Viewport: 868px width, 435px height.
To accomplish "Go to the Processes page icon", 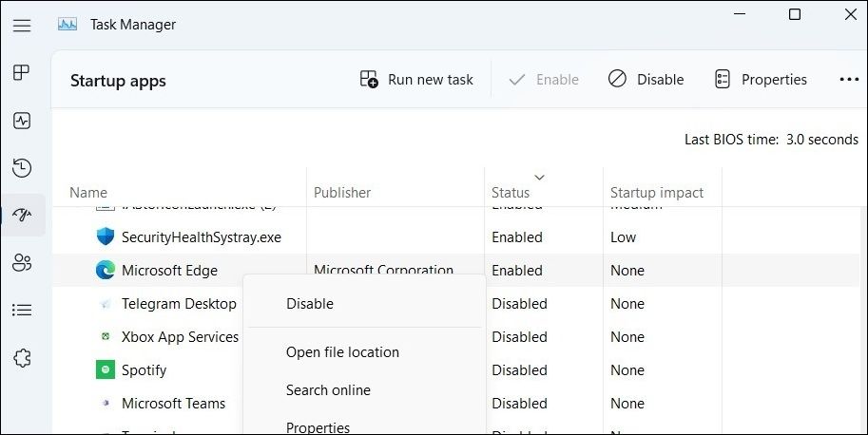I will [x=22, y=73].
